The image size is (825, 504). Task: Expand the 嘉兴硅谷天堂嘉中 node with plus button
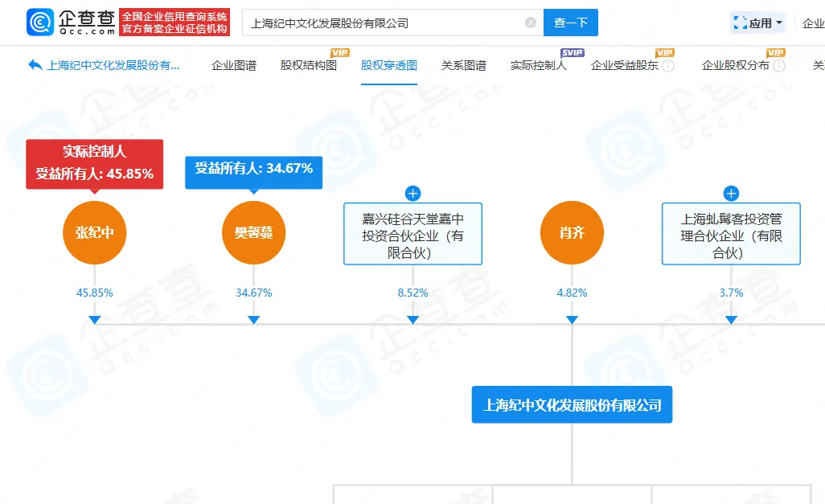pos(413,194)
